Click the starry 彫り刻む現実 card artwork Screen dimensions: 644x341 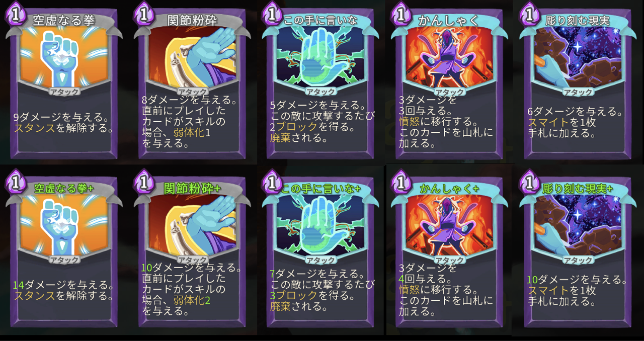click(578, 58)
